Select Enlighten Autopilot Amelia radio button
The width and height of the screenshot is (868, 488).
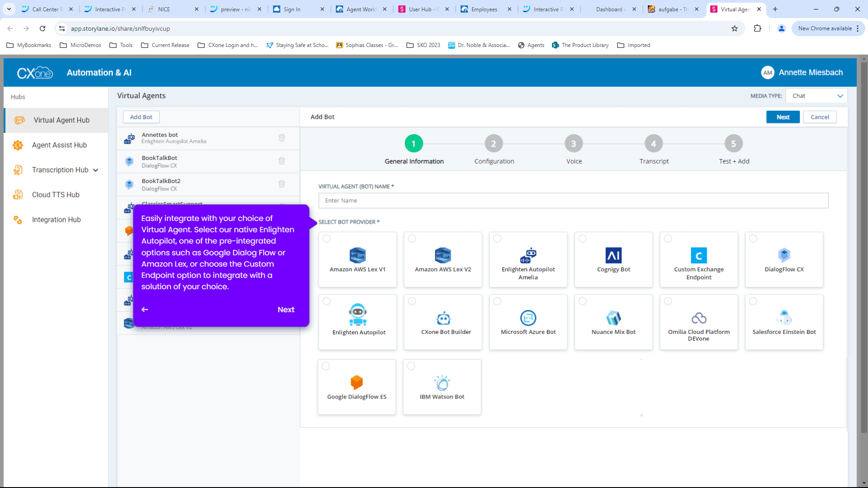click(497, 239)
